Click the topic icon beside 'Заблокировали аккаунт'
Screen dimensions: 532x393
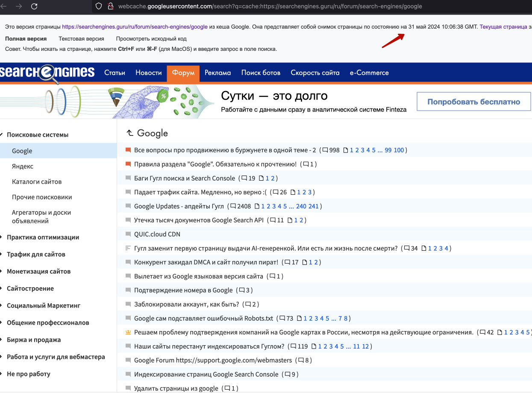(128, 304)
